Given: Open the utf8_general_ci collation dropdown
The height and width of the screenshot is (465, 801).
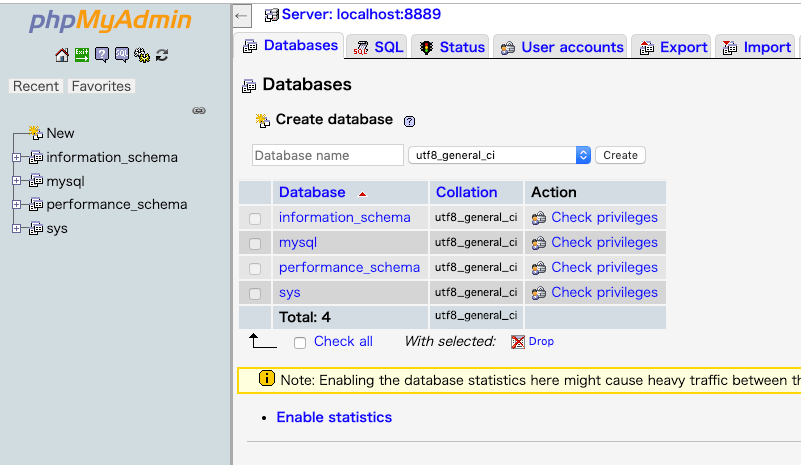Looking at the screenshot, I should [500, 155].
